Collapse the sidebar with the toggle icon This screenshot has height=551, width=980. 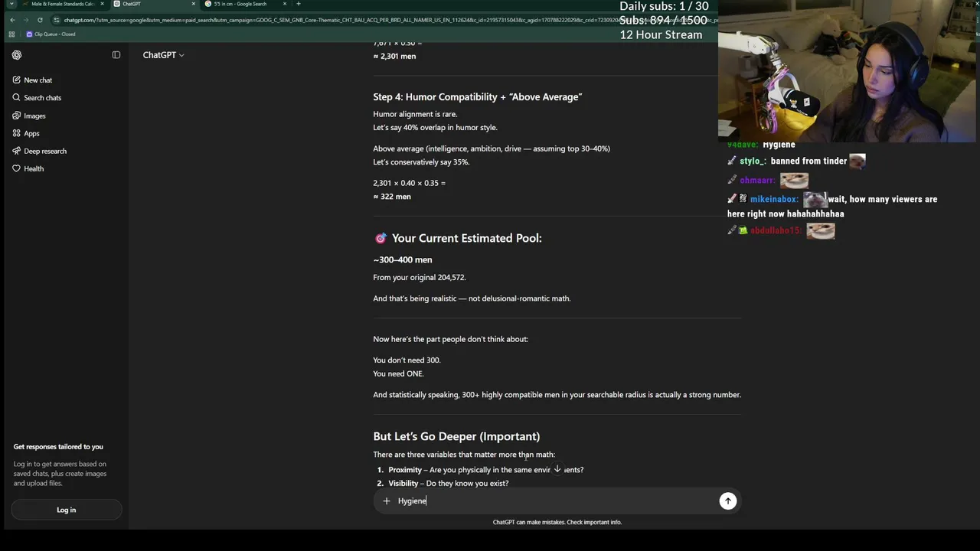(116, 55)
